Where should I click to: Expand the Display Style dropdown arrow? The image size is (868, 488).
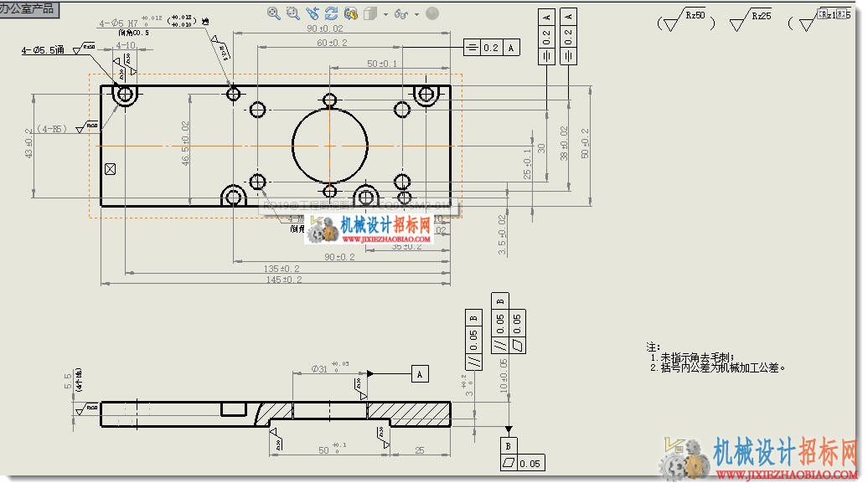pos(385,14)
